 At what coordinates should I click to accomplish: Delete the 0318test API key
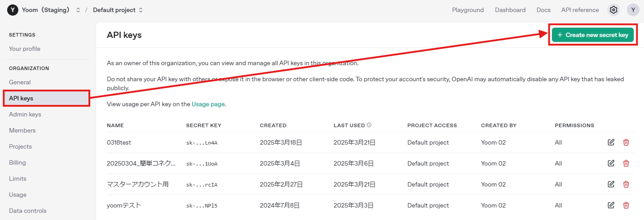click(x=626, y=142)
